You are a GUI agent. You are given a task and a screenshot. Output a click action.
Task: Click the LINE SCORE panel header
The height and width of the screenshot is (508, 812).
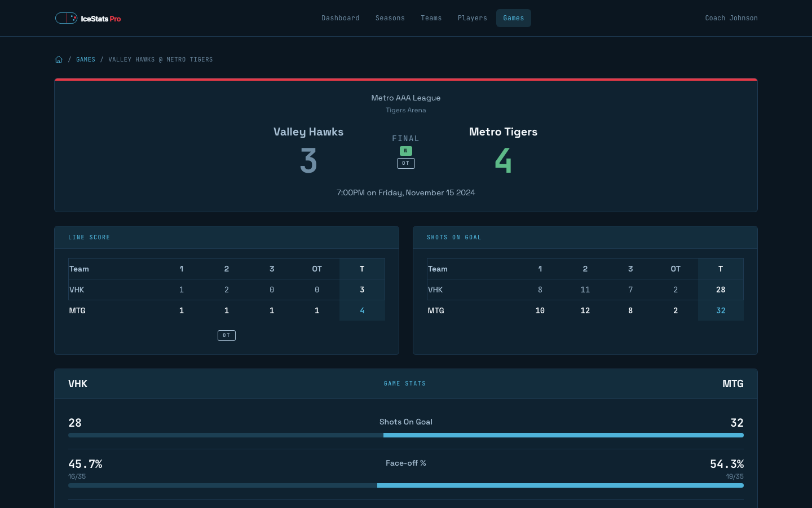(x=227, y=238)
